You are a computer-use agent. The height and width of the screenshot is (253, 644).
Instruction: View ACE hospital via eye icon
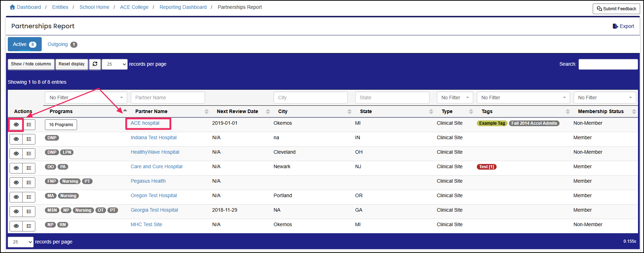click(x=16, y=125)
